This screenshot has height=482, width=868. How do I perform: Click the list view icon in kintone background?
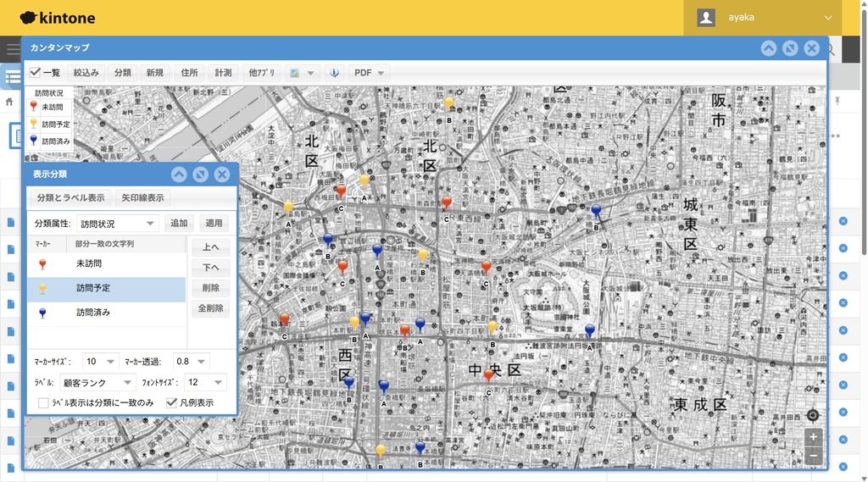12,78
